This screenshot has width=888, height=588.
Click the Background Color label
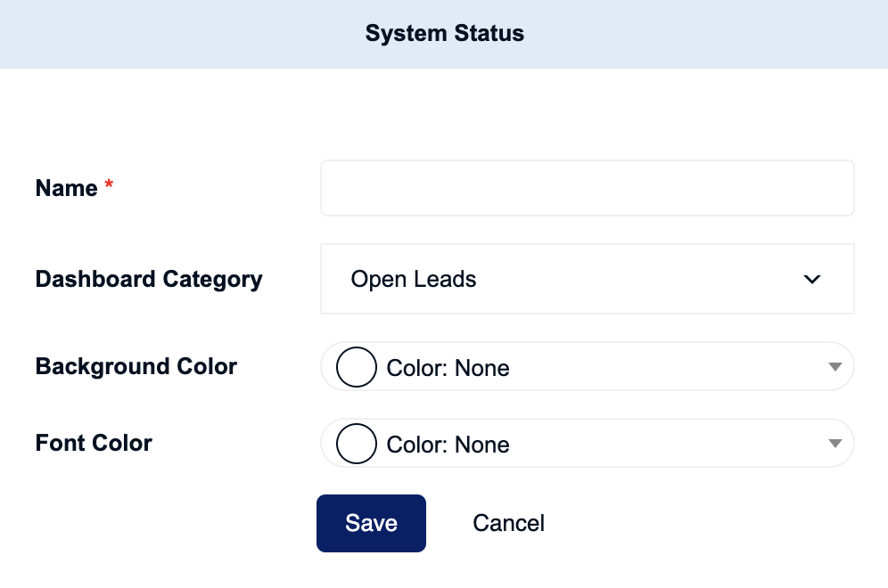(x=136, y=367)
